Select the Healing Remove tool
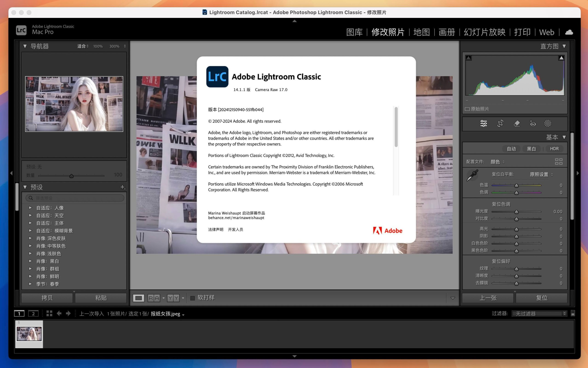588x368 pixels. (x=517, y=124)
